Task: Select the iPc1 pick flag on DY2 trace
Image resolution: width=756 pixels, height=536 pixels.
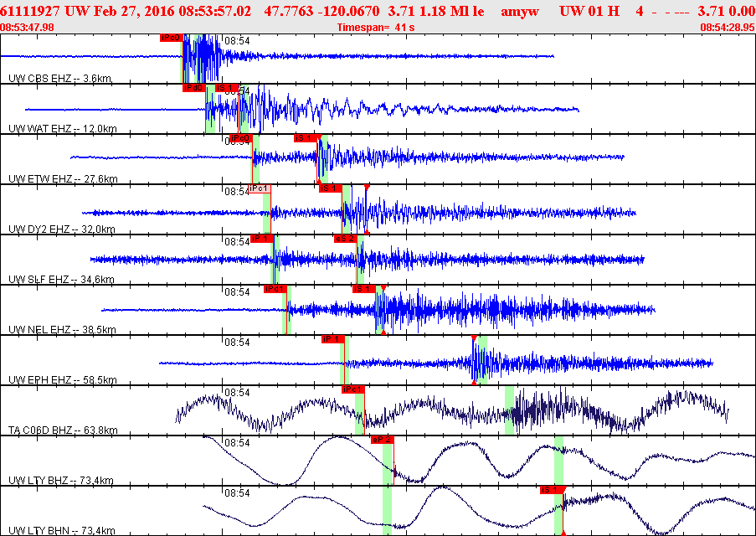Action: [260, 188]
